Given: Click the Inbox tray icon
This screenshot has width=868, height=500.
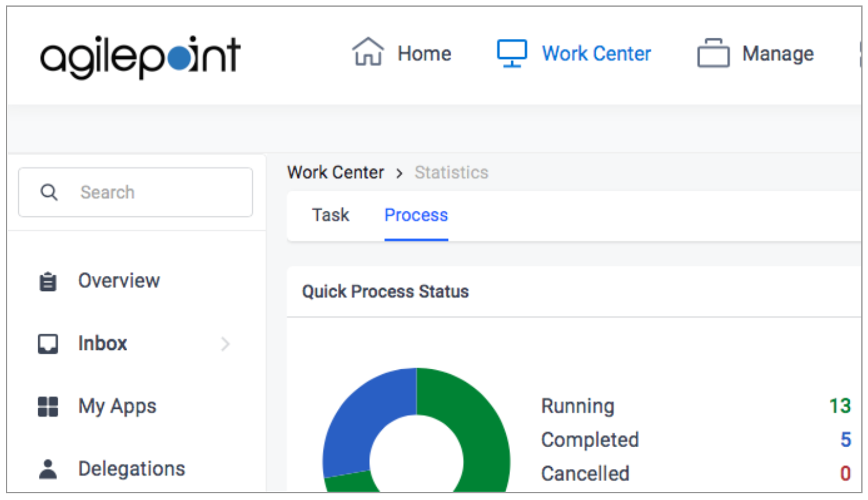Looking at the screenshot, I should tap(48, 344).
